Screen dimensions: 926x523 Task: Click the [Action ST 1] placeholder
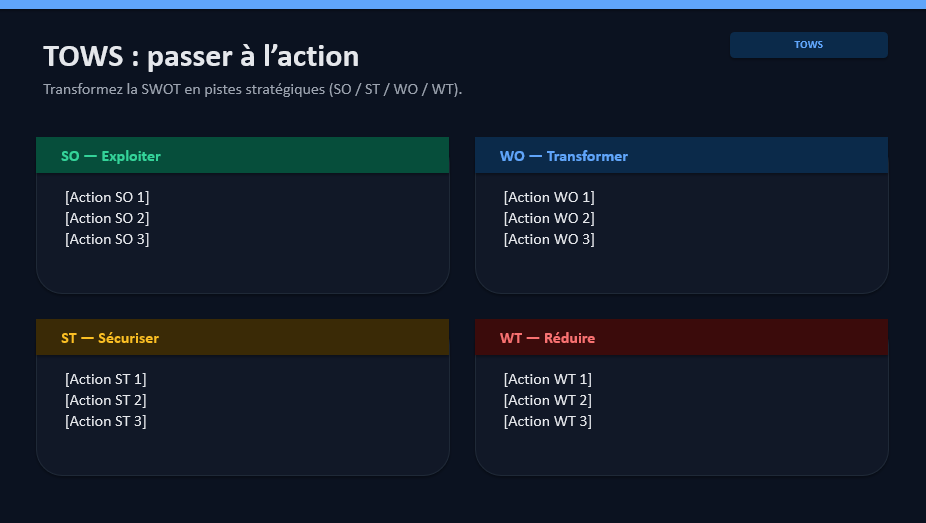106,379
